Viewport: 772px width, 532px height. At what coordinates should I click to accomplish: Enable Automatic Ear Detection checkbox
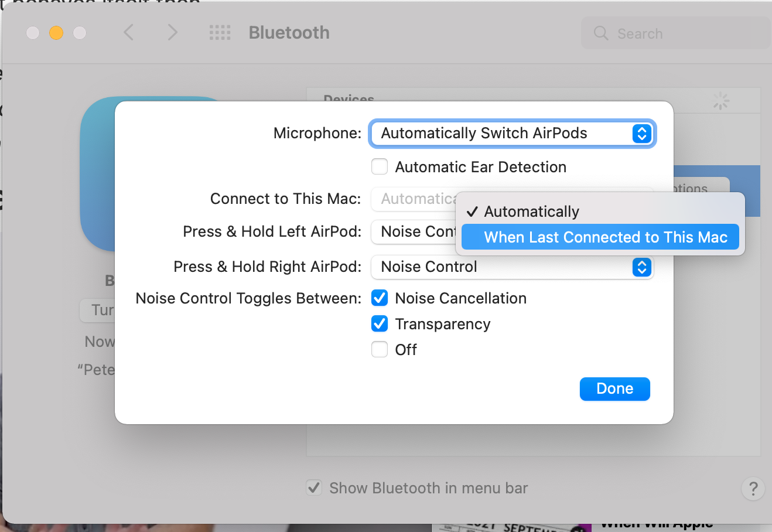[380, 167]
